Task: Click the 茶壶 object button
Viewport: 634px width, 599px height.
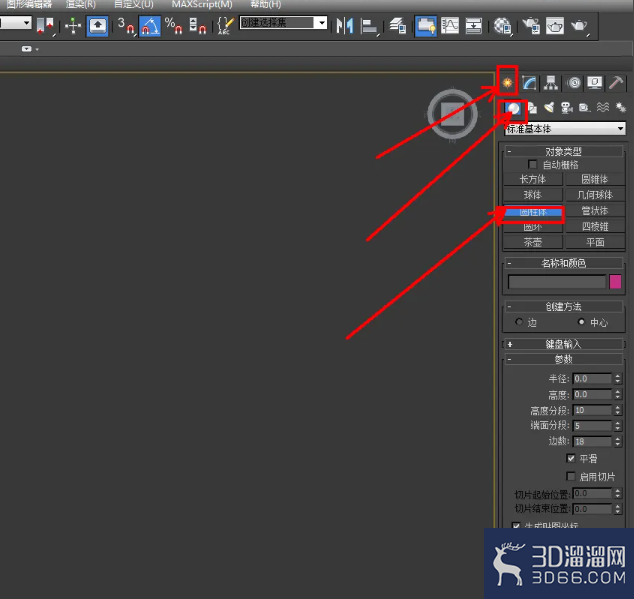Action: 533,242
